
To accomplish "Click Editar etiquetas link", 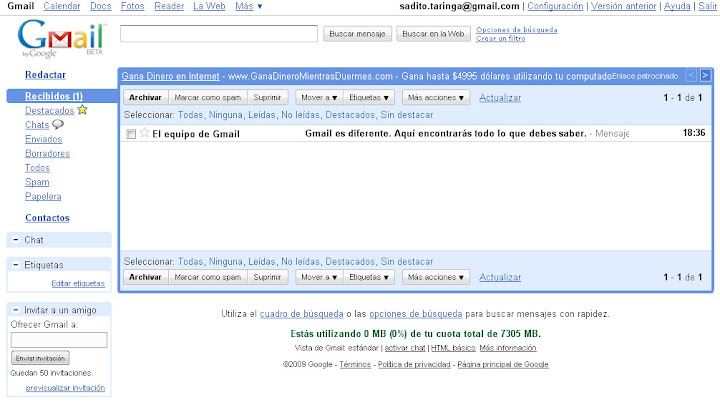I will pyautogui.click(x=78, y=283).
